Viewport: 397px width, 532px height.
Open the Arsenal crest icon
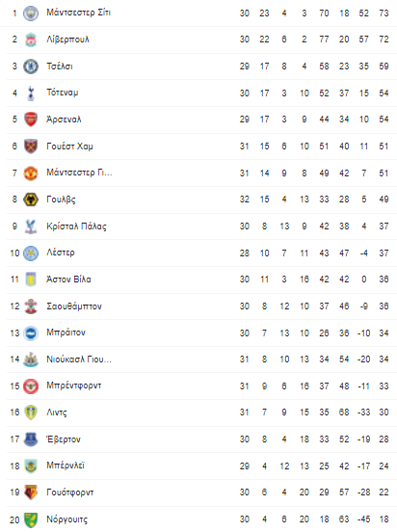(31, 120)
